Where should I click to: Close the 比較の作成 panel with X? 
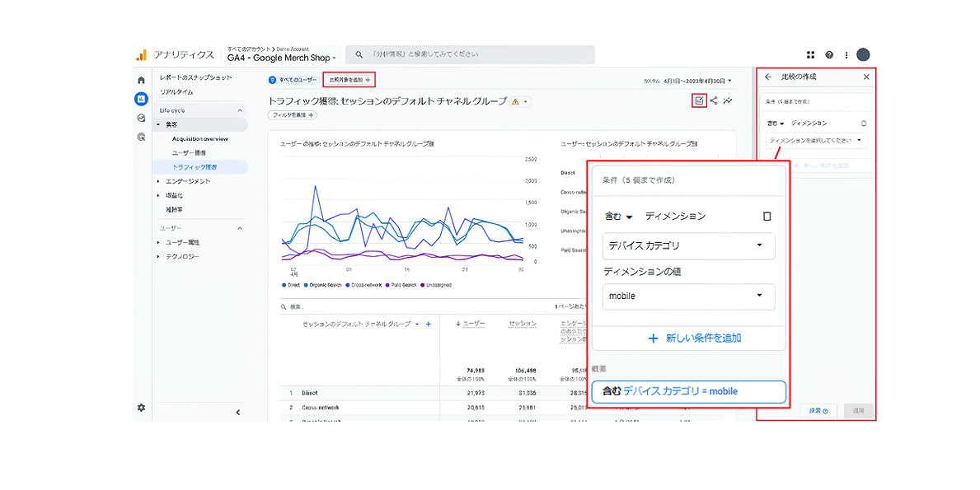pos(866,77)
